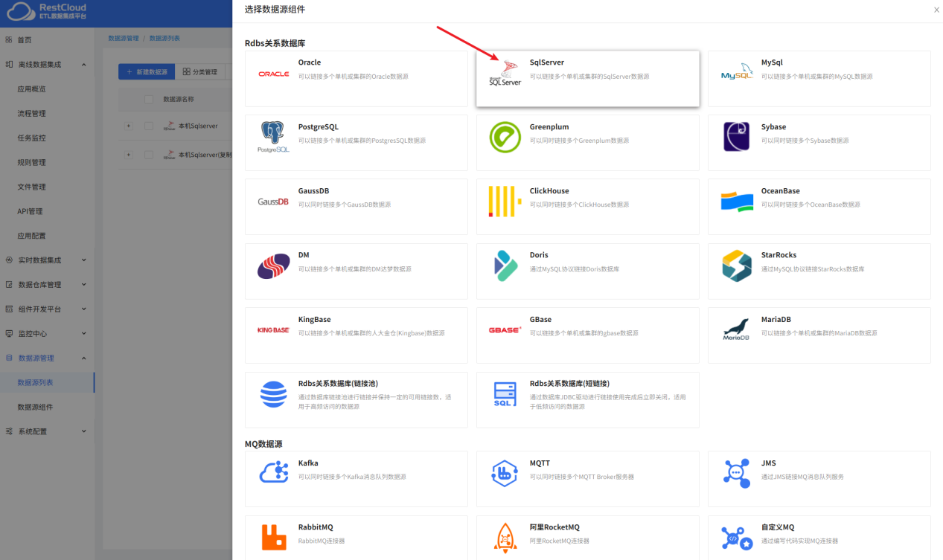Click the RestCloud logo

click(46, 11)
